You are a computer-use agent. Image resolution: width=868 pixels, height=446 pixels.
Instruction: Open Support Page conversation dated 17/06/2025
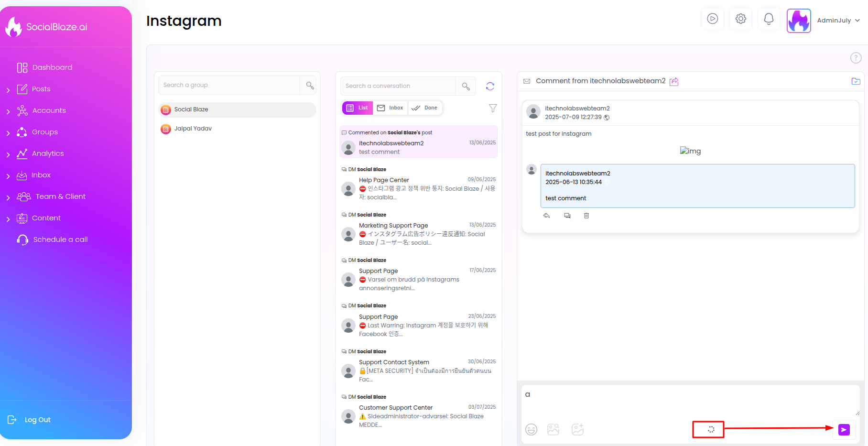click(419, 275)
